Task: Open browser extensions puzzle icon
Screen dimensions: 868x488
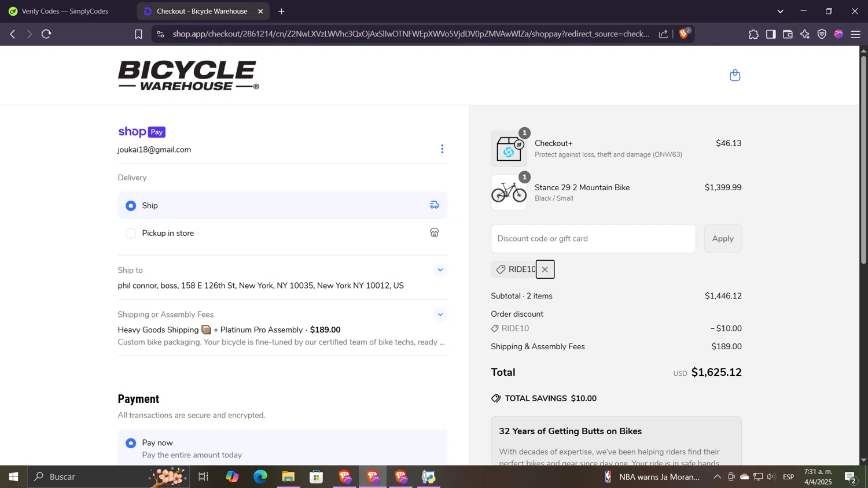Action: coord(753,34)
